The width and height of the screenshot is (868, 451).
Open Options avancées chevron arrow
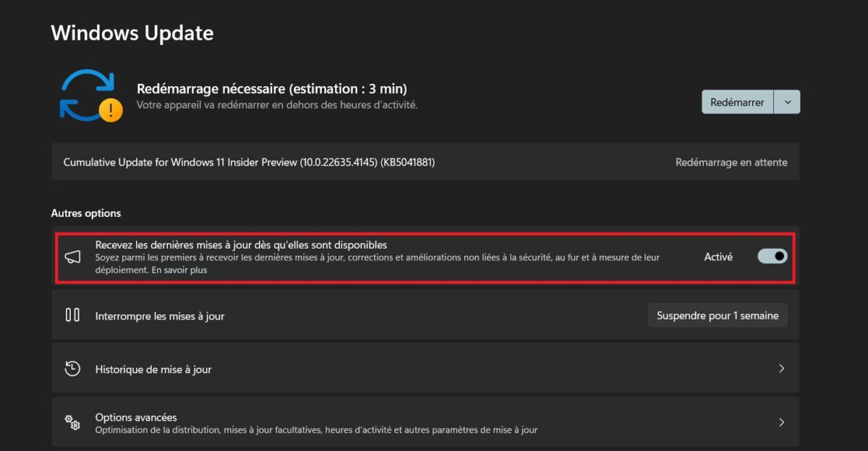pyautogui.click(x=781, y=422)
